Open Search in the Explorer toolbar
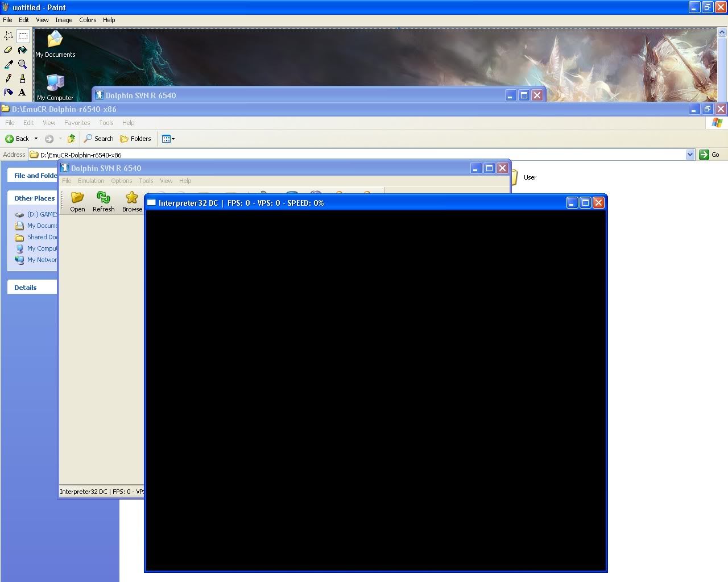This screenshot has width=728, height=582. point(98,139)
